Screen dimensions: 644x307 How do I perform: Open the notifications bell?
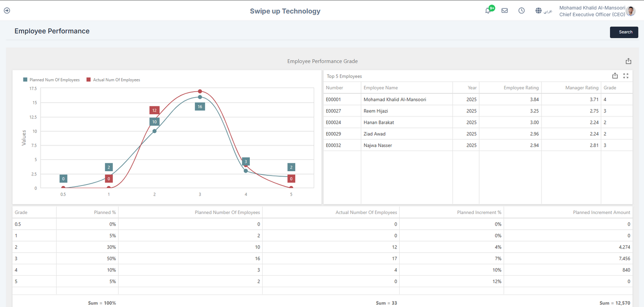tap(488, 11)
